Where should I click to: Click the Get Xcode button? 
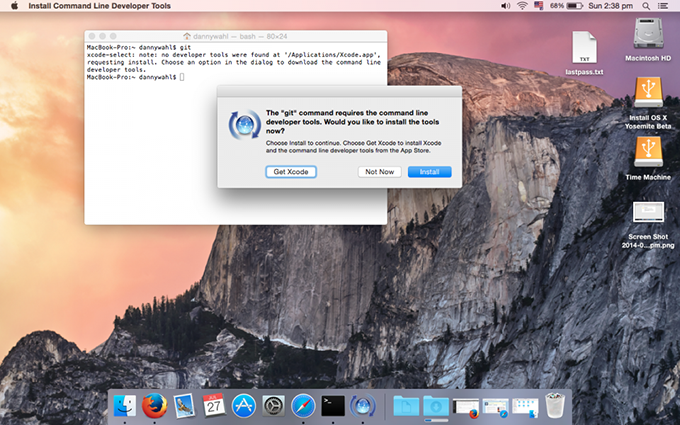[291, 172]
